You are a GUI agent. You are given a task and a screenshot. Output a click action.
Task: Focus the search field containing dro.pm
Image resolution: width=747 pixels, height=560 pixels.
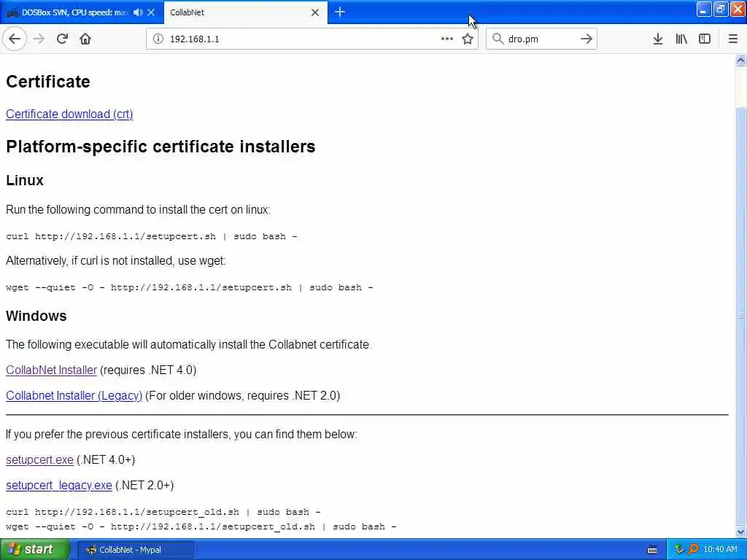[x=542, y=39]
